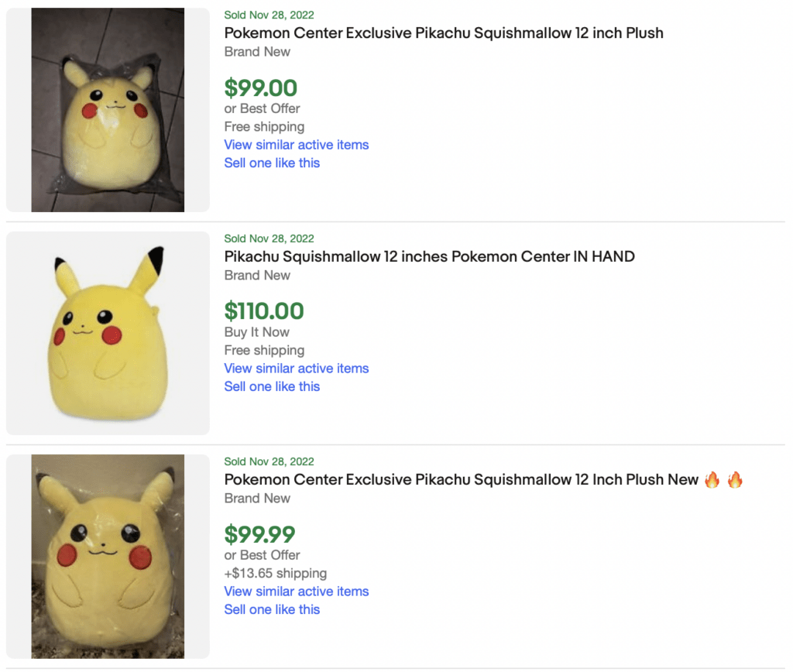Click Sell one like this under the $110.00 listing
This screenshot has width=793, height=672.
tap(272, 386)
